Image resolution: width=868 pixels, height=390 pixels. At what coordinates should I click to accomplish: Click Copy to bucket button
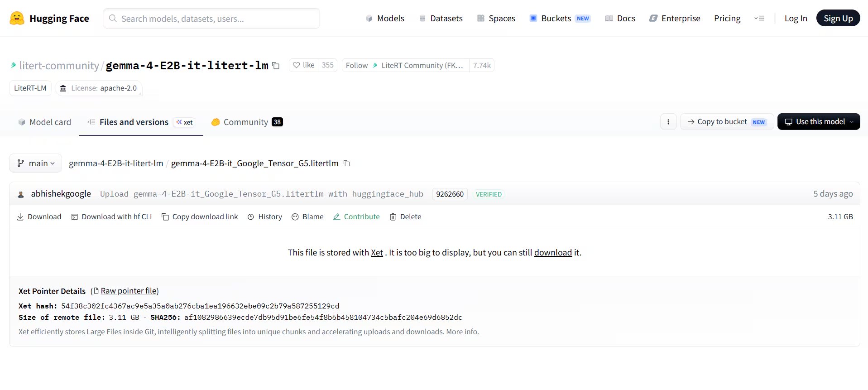pos(727,122)
